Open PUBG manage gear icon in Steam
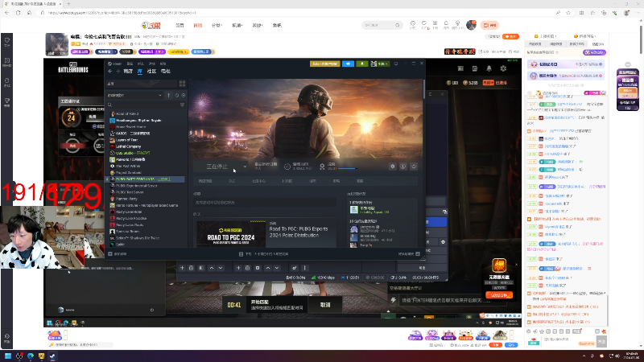 click(393, 167)
